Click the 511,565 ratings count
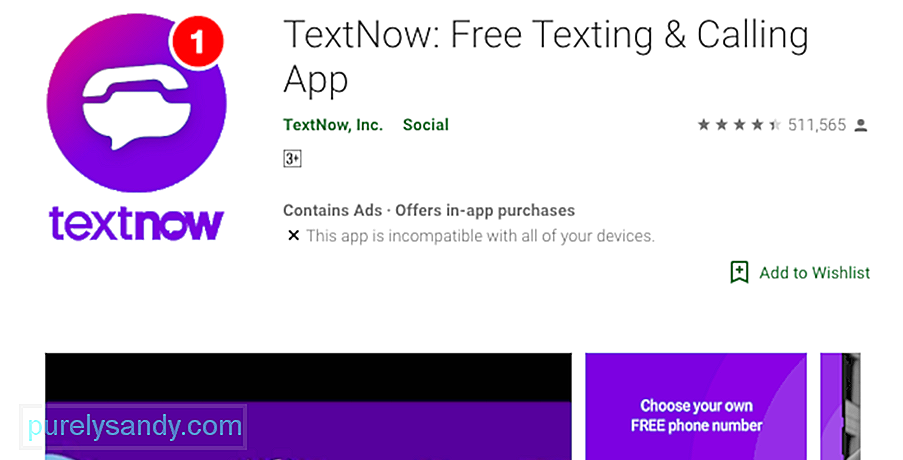This screenshot has height=460, width=903. click(x=817, y=125)
